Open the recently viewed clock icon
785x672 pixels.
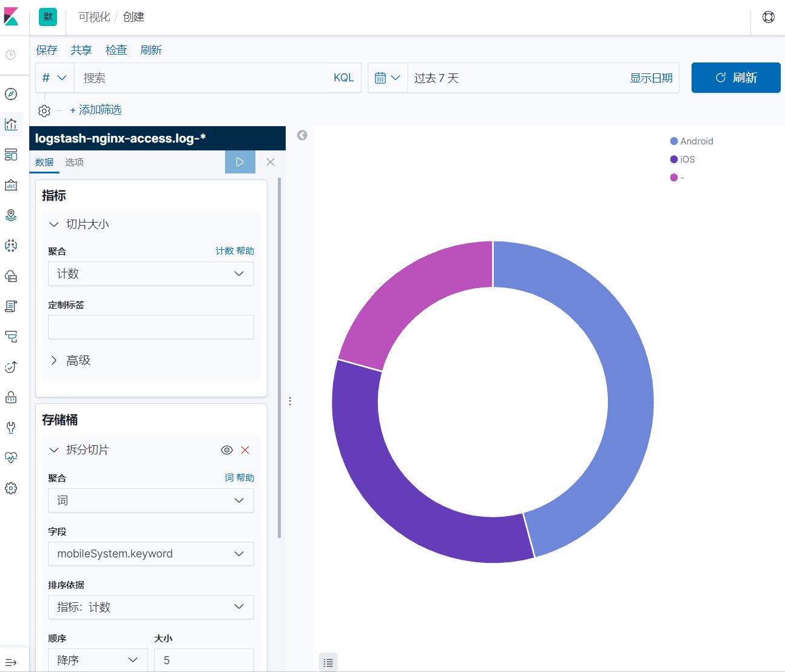[10, 55]
